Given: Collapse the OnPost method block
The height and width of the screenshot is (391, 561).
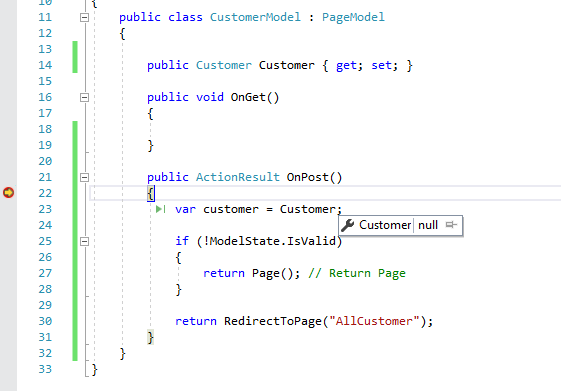Looking at the screenshot, I should pos(84,177).
